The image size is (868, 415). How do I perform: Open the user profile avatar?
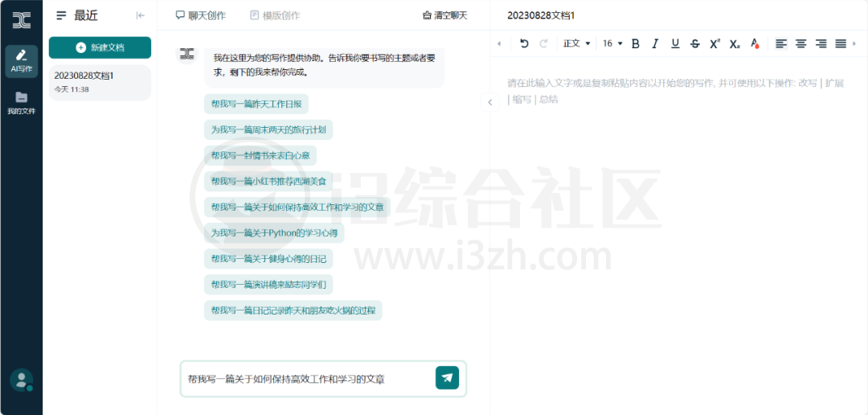coord(22,380)
